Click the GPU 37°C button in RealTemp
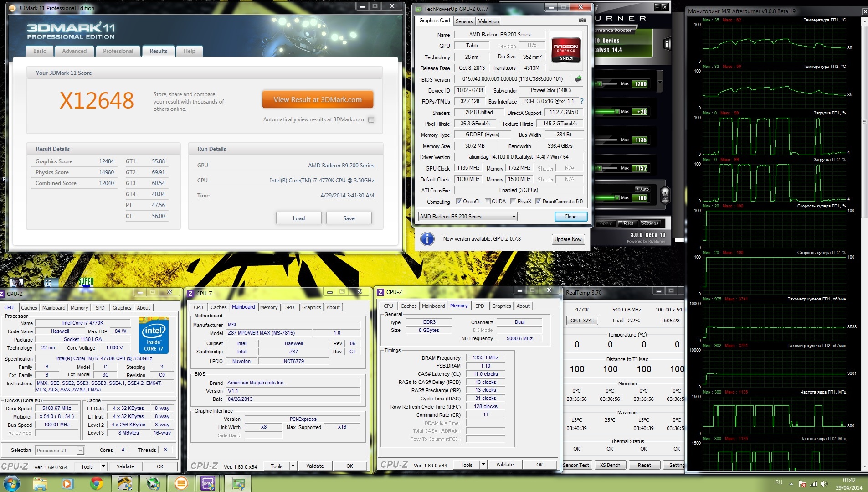 click(x=582, y=321)
